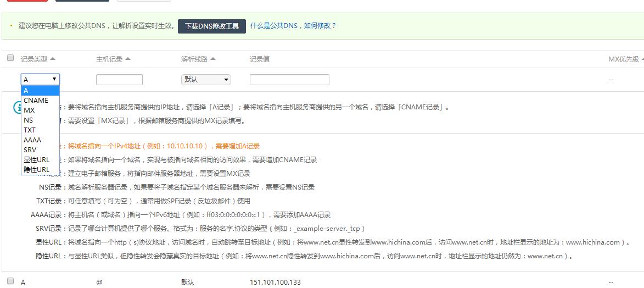644x288 pixels.
Task: Click the 下载DNS修改工具 button
Action: coord(211,26)
